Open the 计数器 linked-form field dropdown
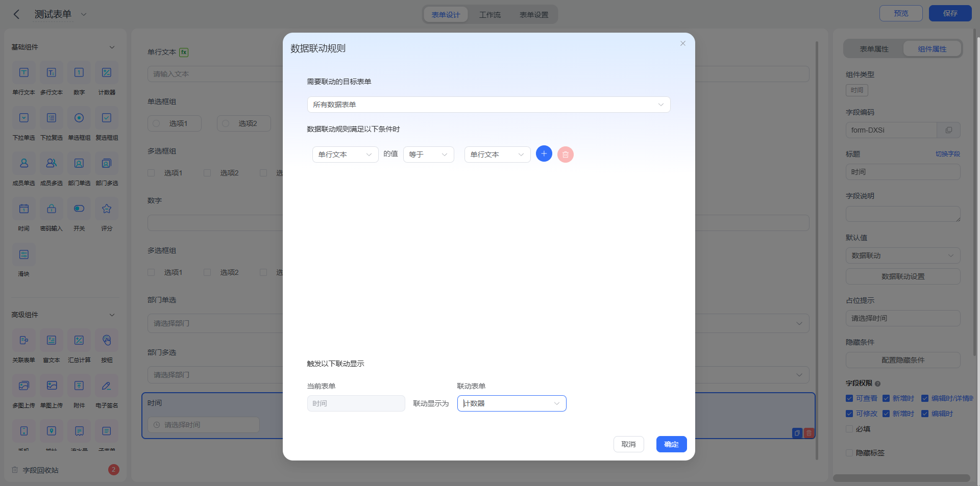Screen dimensions: 980x486 point(511,403)
